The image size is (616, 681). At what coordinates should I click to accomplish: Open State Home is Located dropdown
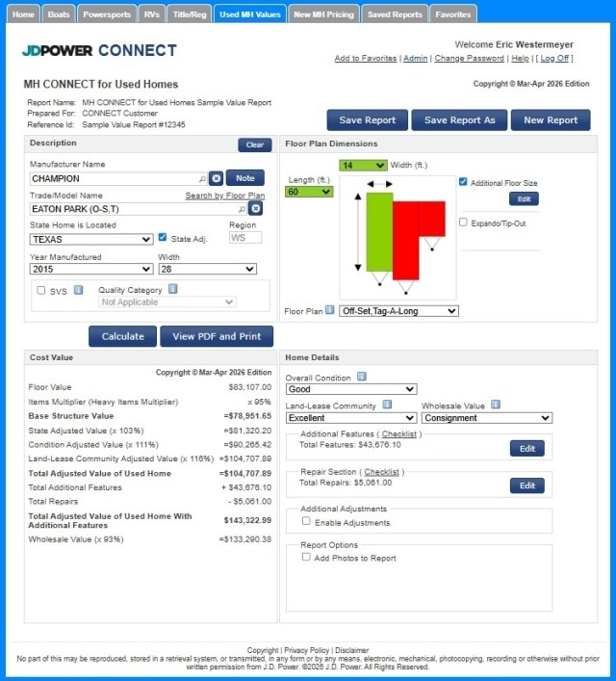coord(91,239)
